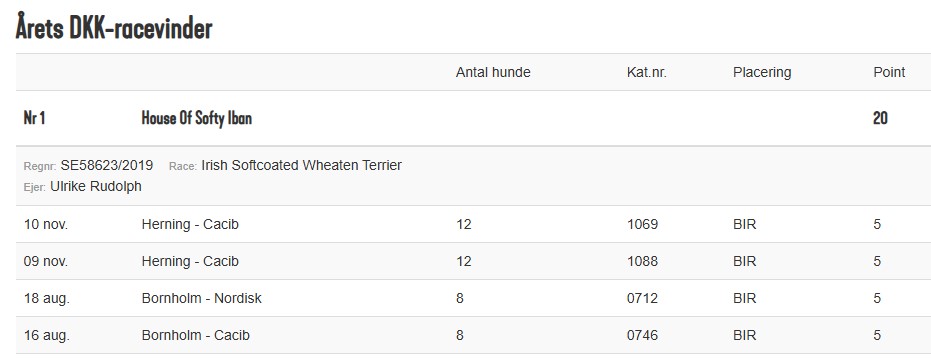Screen dimensions: 931x361
Task: Click catalog number 0746
Action: coord(642,335)
